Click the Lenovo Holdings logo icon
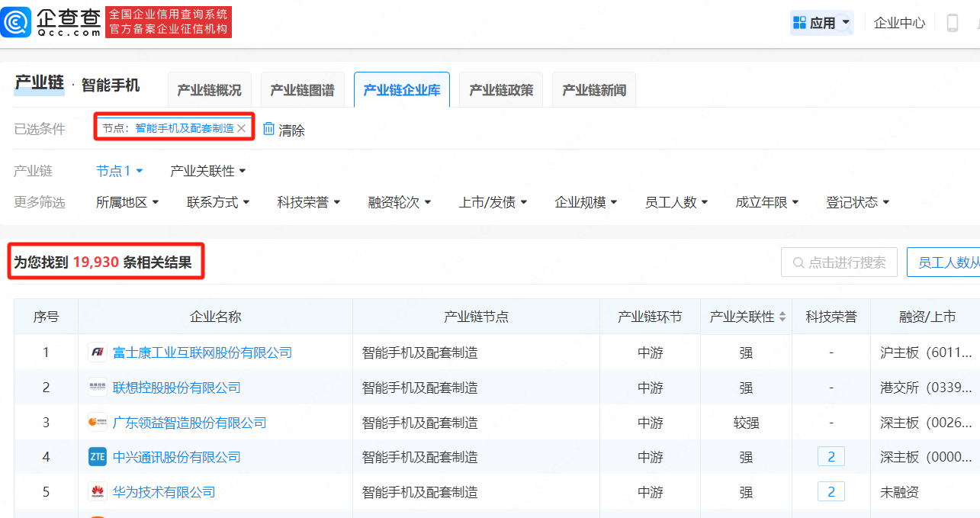The image size is (980, 518). tap(97, 388)
